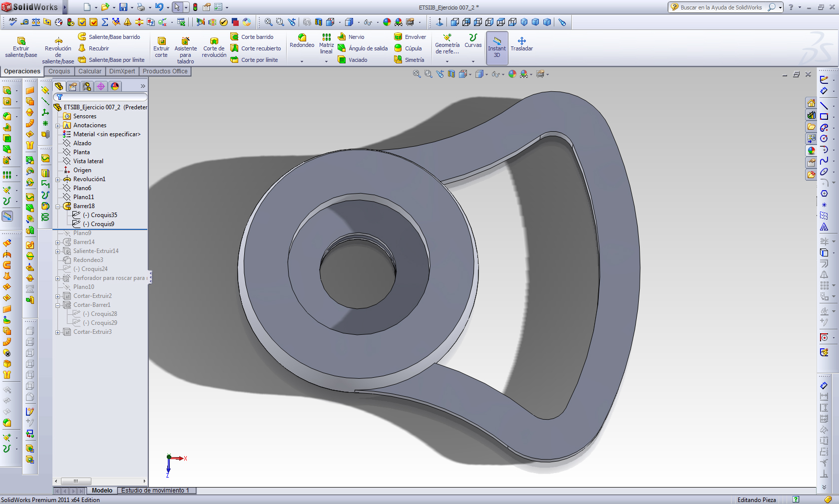Click the feature tree filter field
Image resolution: width=839 pixels, height=504 pixels.
tap(100, 97)
